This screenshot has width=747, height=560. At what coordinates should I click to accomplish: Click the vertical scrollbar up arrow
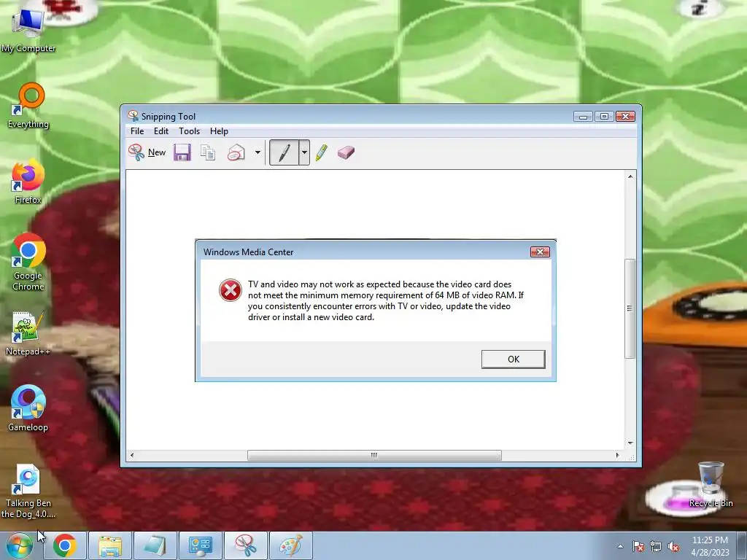point(630,176)
